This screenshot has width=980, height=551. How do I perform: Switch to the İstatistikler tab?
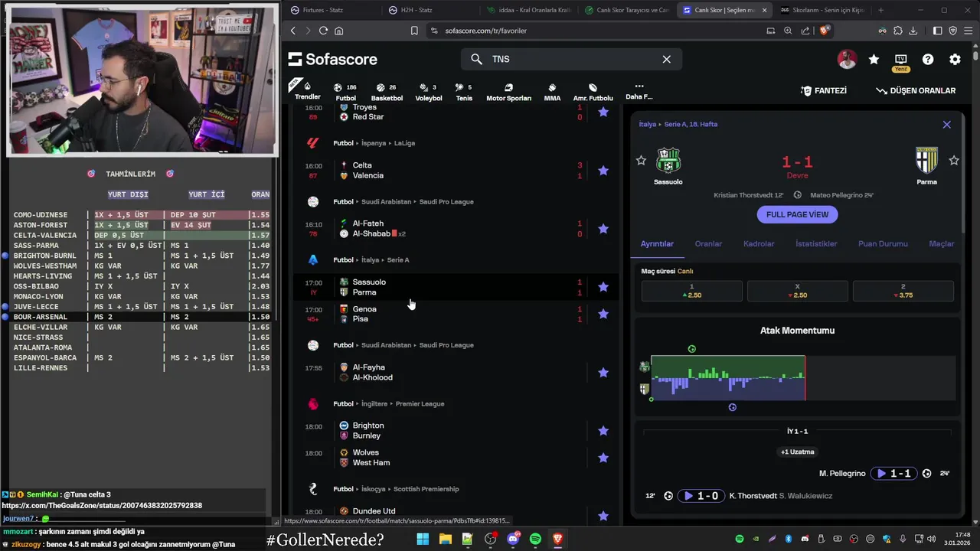click(816, 244)
